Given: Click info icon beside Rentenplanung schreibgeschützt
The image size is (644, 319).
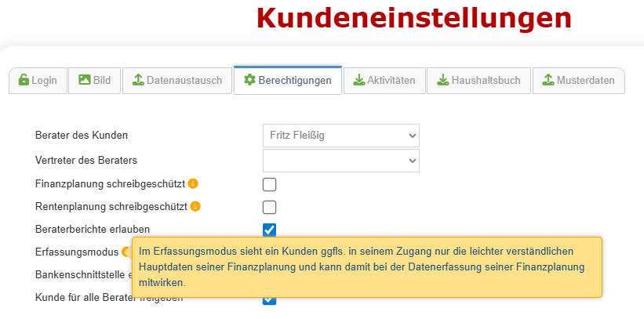Looking at the screenshot, I should (x=195, y=206).
